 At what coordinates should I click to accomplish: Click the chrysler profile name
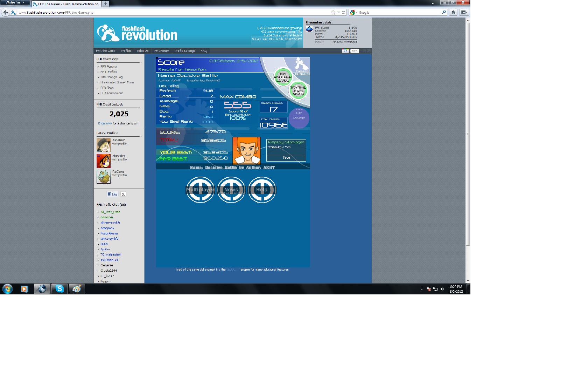pos(119,156)
